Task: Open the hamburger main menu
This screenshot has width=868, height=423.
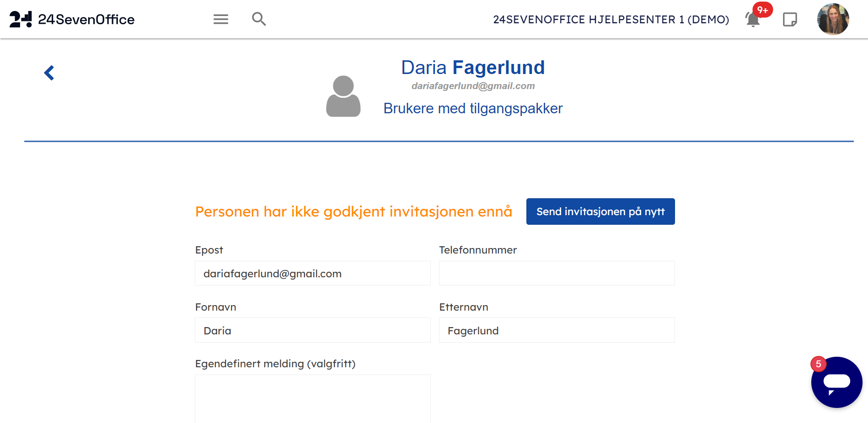Action: 220,19
